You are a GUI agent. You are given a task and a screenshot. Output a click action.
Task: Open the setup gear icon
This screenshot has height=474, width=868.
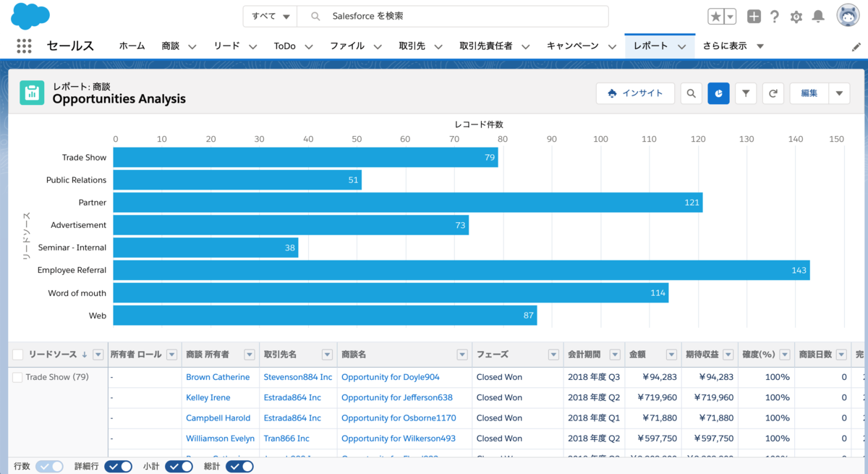click(x=796, y=16)
